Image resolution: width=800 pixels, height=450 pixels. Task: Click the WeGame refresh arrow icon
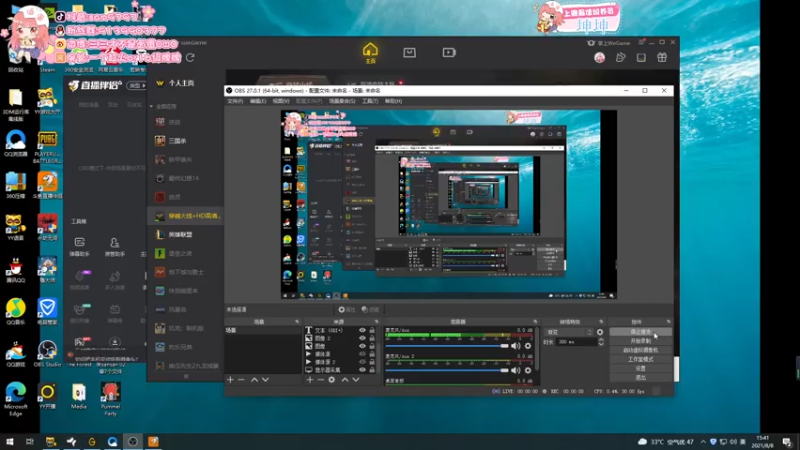click(x=190, y=58)
